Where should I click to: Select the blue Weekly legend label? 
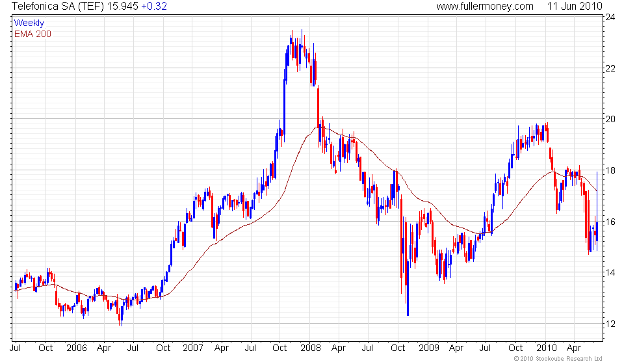tap(29, 23)
